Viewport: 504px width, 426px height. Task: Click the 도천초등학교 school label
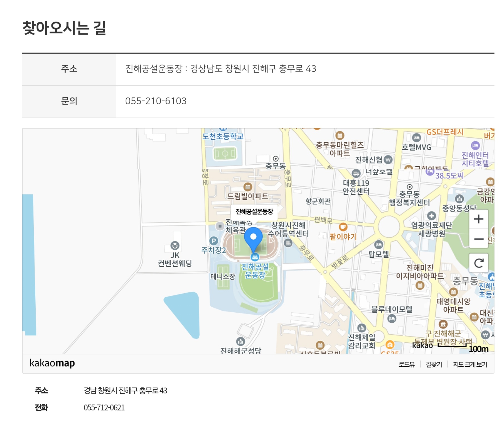223,137
